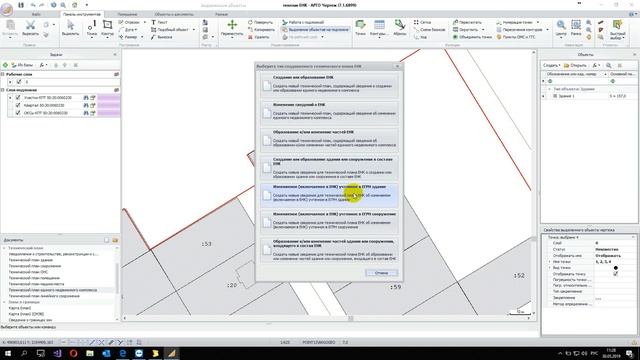Click binoculars icon on Квартал layer
This screenshot has height=360, width=640.
pos(86,105)
